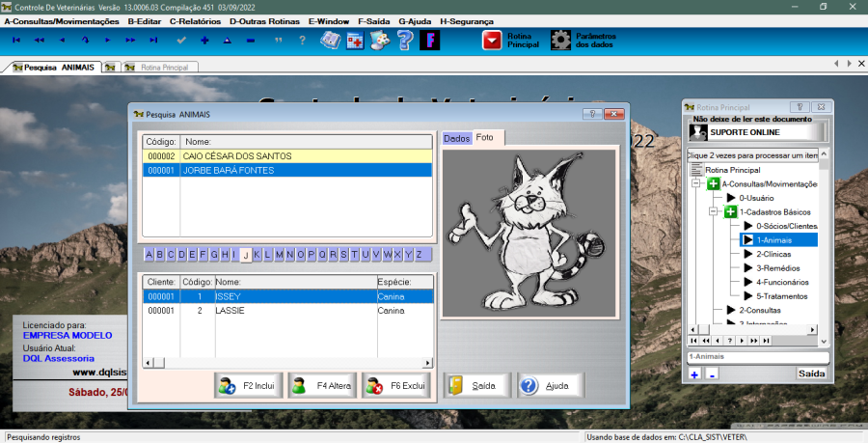
Task: Filter names by letter A
Action: 149,255
